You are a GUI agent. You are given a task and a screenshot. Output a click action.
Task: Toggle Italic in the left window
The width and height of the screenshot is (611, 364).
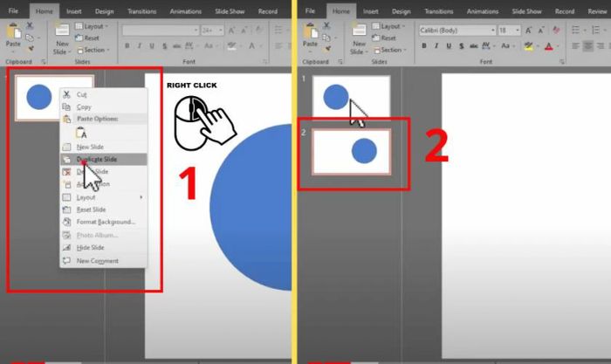pyautogui.click(x=140, y=46)
